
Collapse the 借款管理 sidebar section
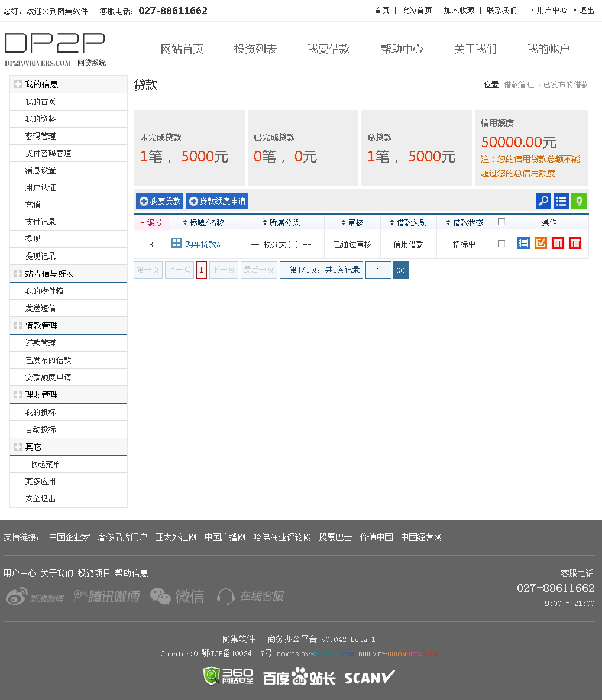18,326
